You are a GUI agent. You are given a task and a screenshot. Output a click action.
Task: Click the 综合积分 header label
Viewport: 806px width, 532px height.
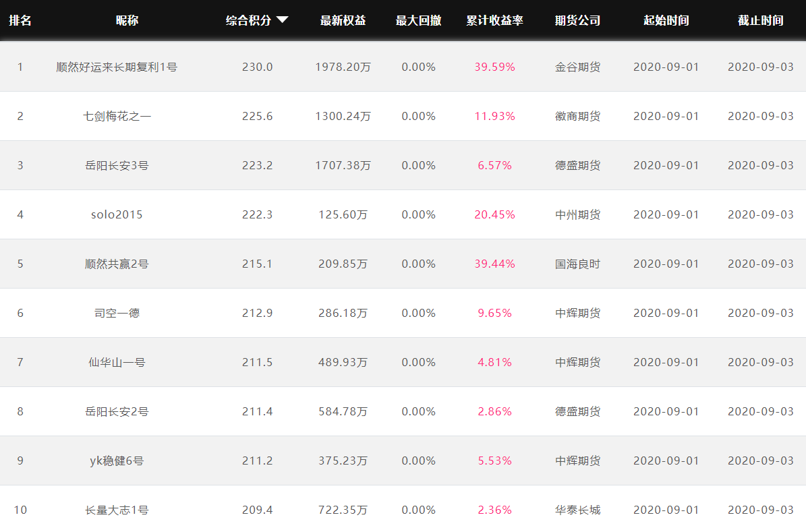pos(249,20)
